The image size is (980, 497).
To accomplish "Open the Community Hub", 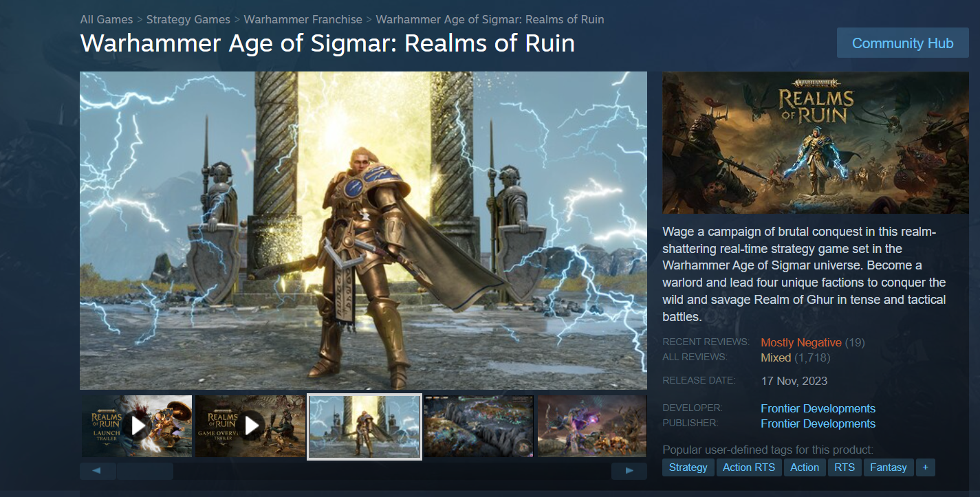I will pyautogui.click(x=902, y=43).
